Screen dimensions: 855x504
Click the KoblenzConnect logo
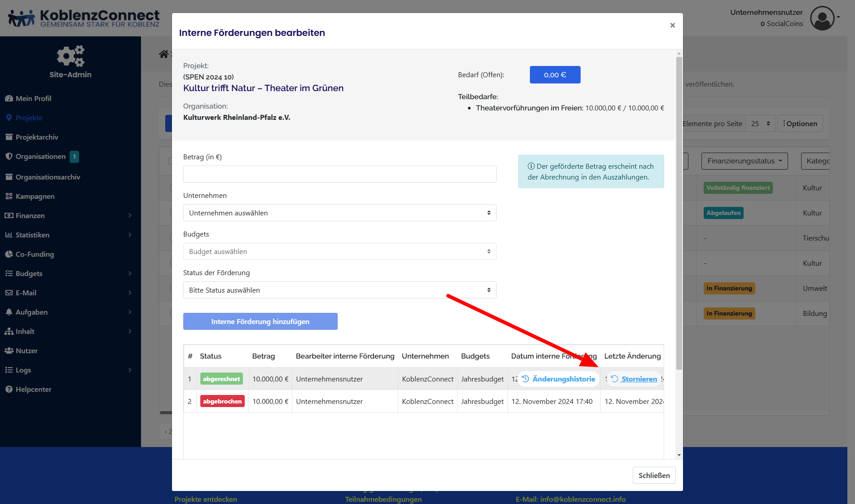pos(84,18)
